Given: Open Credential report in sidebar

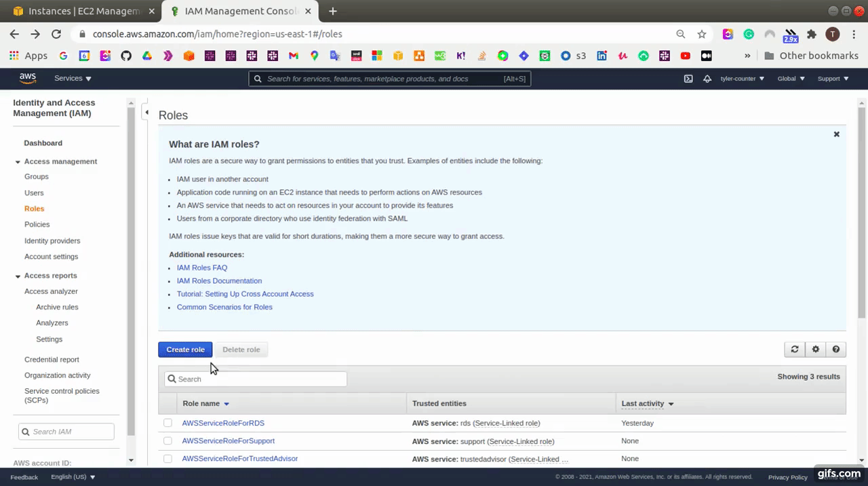Looking at the screenshot, I should [x=52, y=360].
